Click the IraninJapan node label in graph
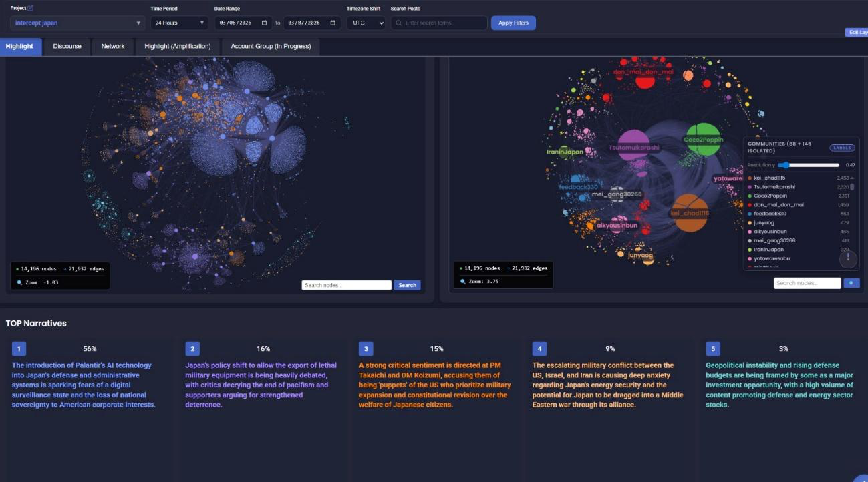 pos(565,152)
